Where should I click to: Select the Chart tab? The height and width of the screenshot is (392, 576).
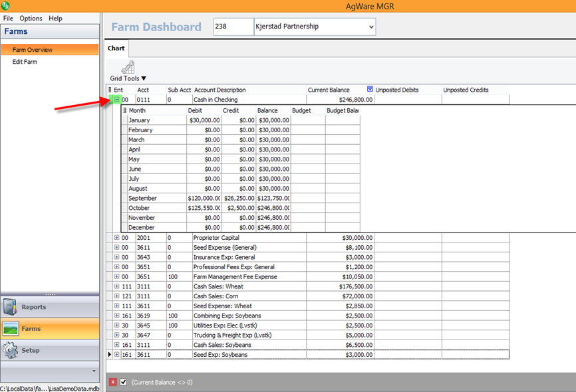(x=116, y=49)
